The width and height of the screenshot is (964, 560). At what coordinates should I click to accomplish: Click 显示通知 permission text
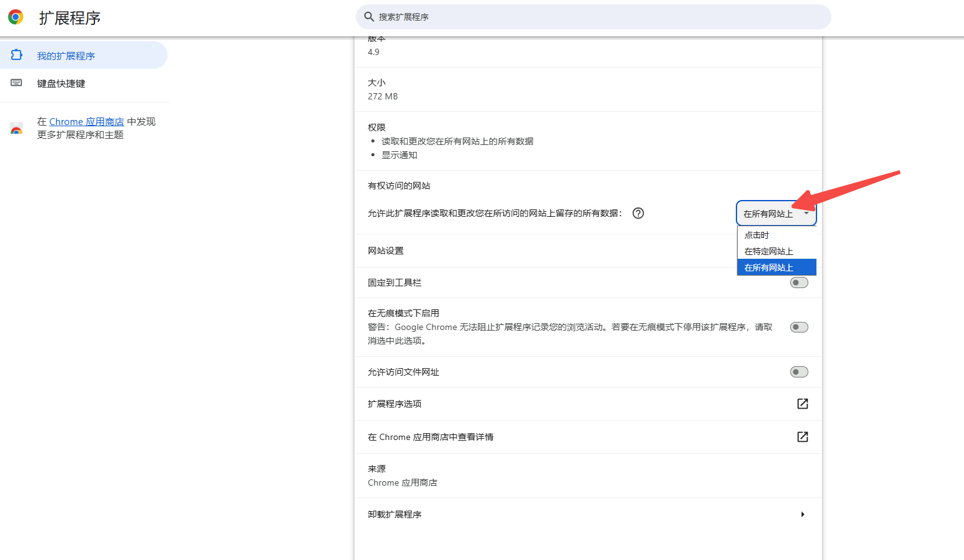pos(399,155)
